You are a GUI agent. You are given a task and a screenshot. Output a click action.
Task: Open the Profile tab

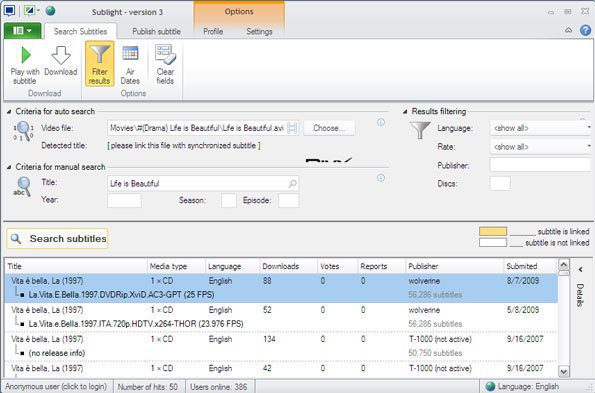[213, 31]
